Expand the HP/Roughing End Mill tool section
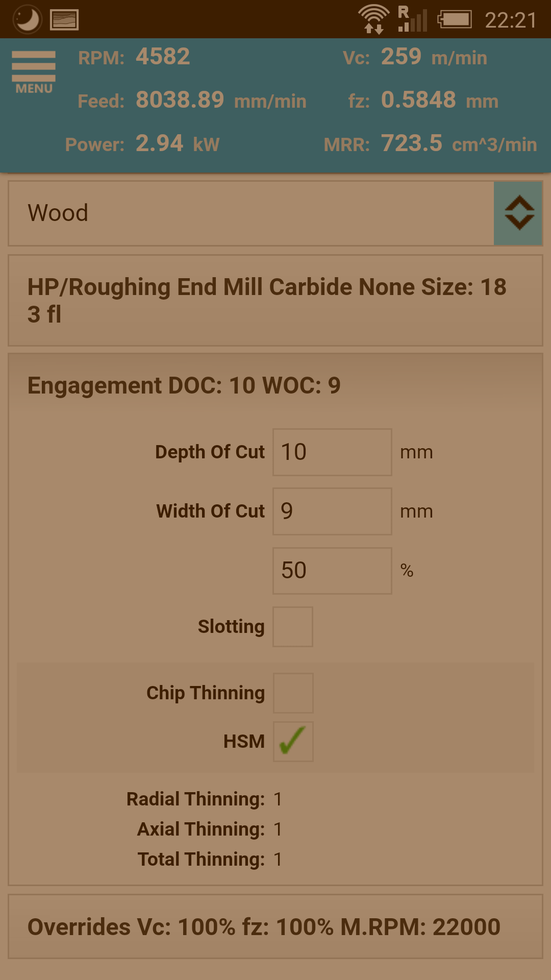The height and width of the screenshot is (980, 551). [x=275, y=301]
